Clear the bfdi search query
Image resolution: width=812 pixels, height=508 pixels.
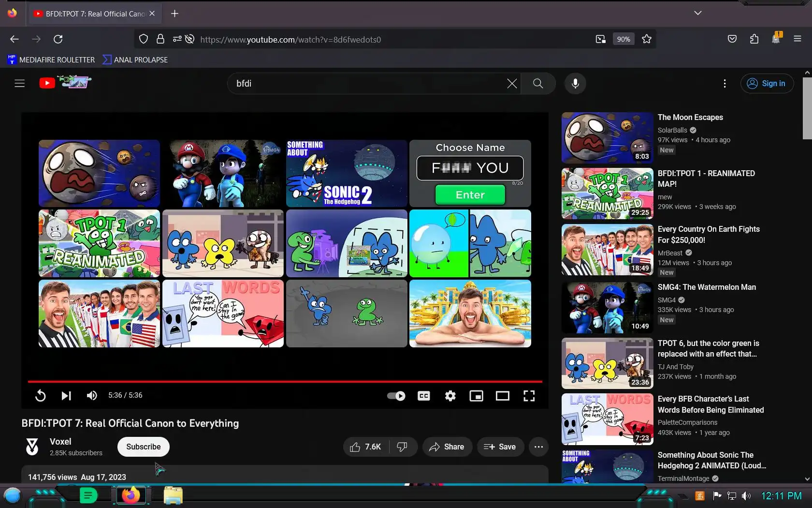(x=512, y=83)
